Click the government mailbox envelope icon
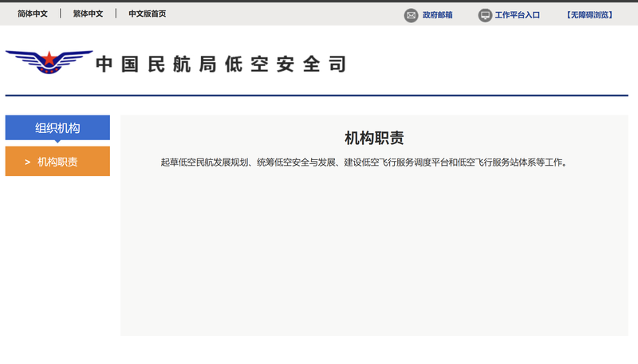 [x=411, y=15]
